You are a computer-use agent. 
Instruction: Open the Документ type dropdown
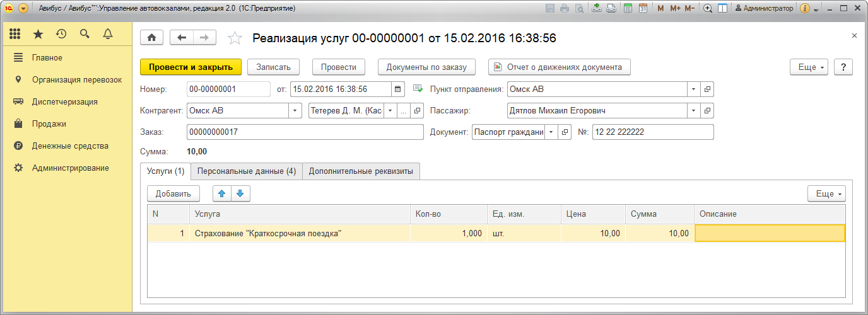pos(551,132)
